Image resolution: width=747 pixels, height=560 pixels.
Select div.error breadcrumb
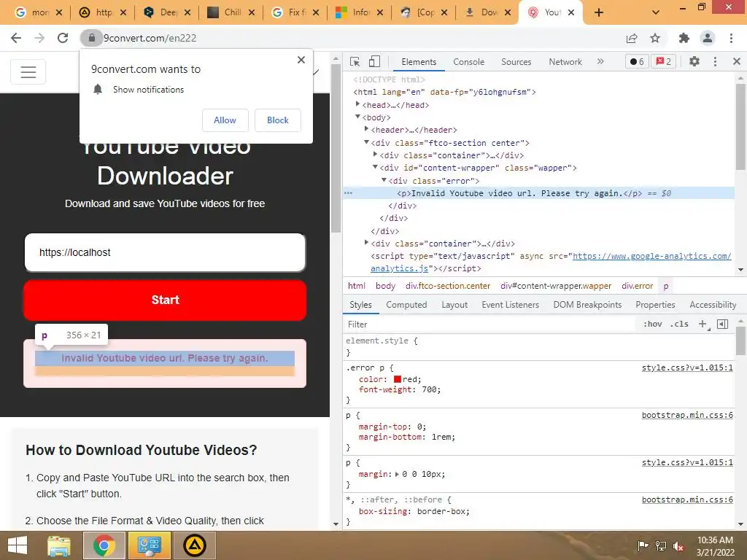coord(637,286)
